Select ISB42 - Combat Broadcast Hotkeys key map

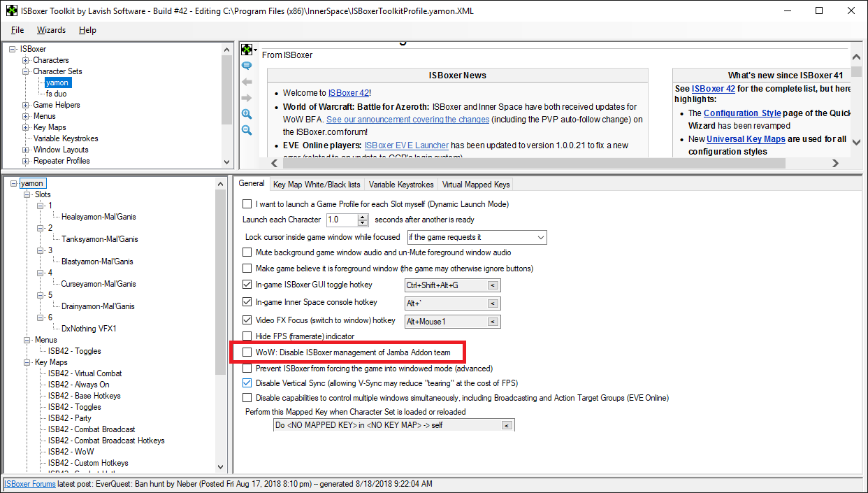coord(106,441)
